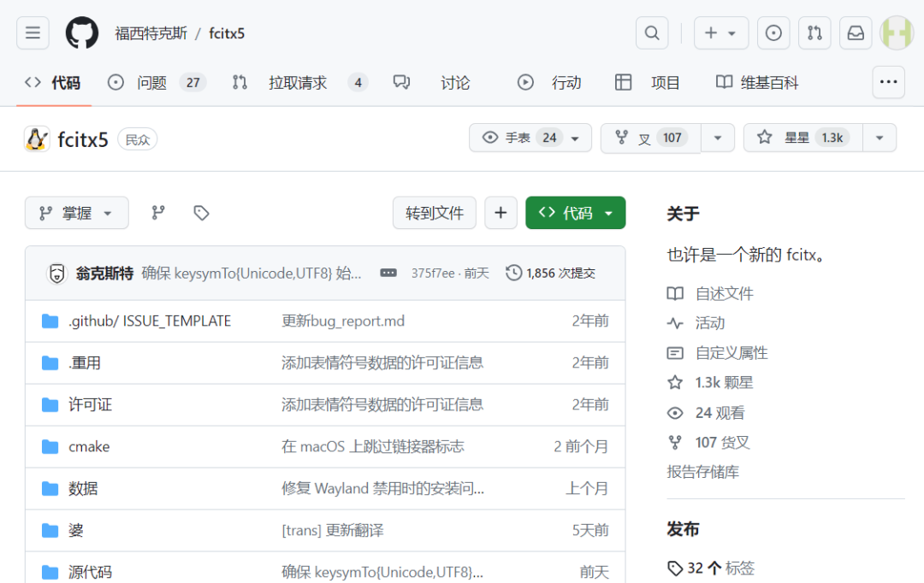Open the .重用 folder
The height and width of the screenshot is (583, 924).
click(85, 362)
